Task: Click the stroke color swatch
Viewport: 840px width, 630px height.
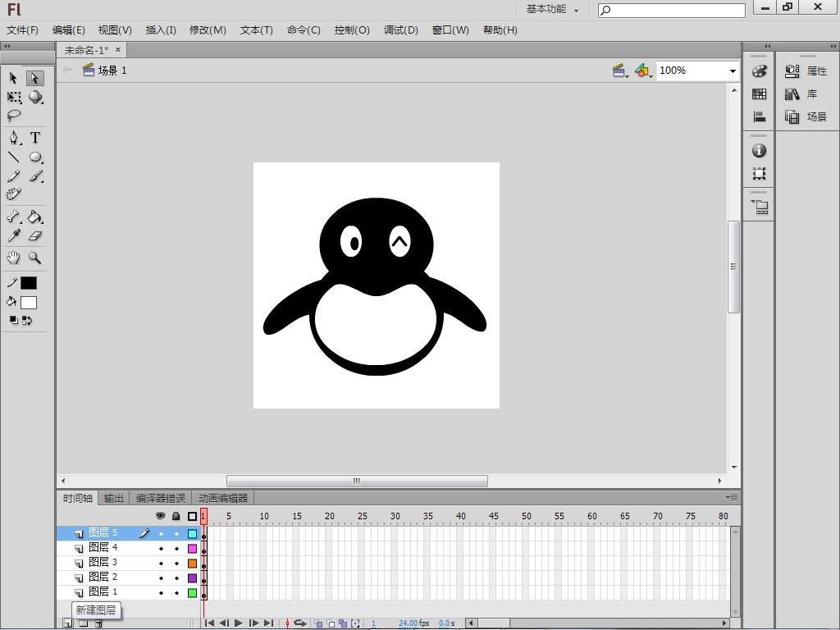Action: [x=29, y=283]
